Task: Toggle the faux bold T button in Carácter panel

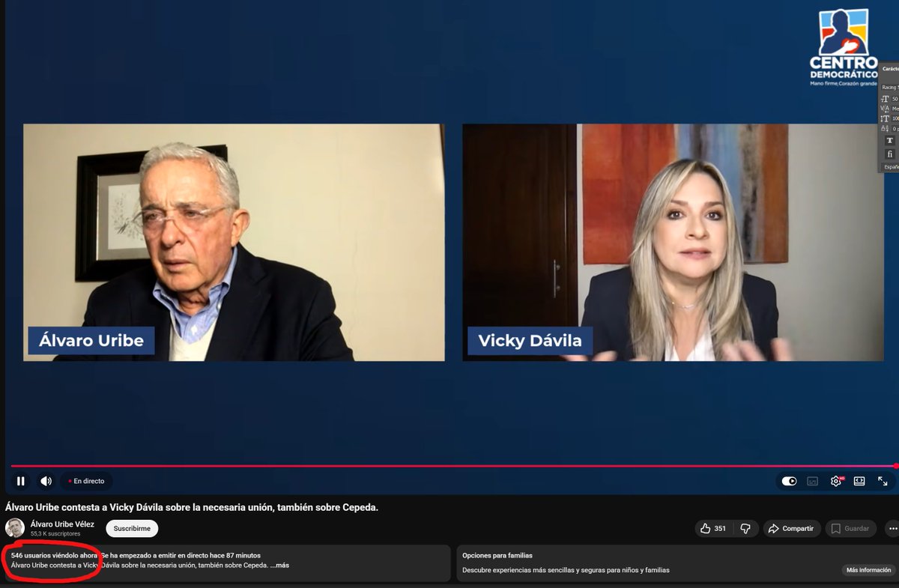Action: tap(890, 141)
